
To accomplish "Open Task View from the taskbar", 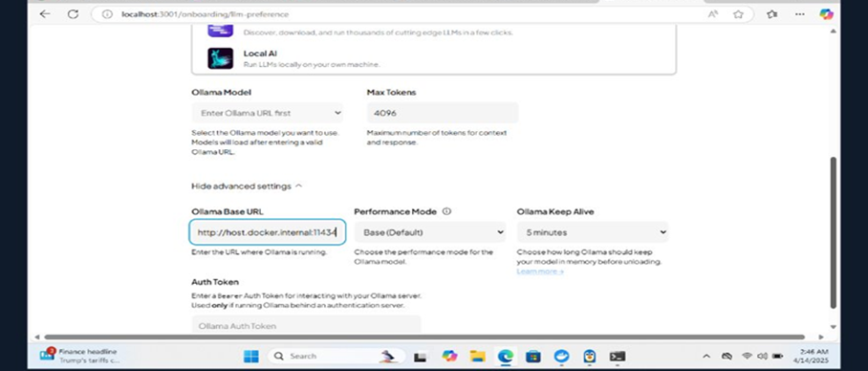I will pyautogui.click(x=421, y=357).
